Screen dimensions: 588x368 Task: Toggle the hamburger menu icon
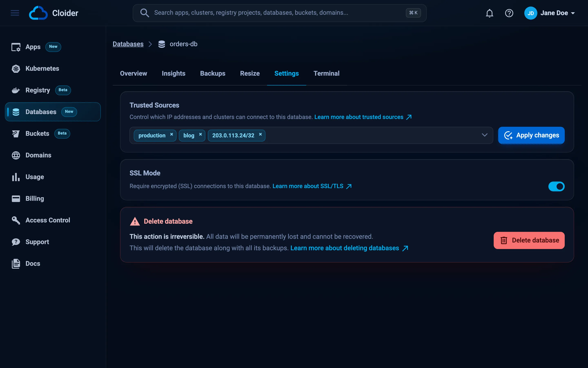pos(15,13)
